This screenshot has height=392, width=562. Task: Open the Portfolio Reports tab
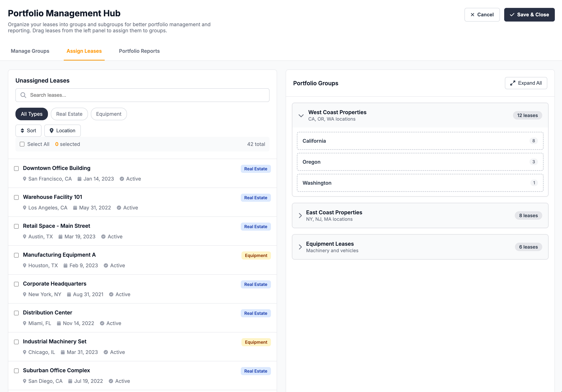click(139, 51)
